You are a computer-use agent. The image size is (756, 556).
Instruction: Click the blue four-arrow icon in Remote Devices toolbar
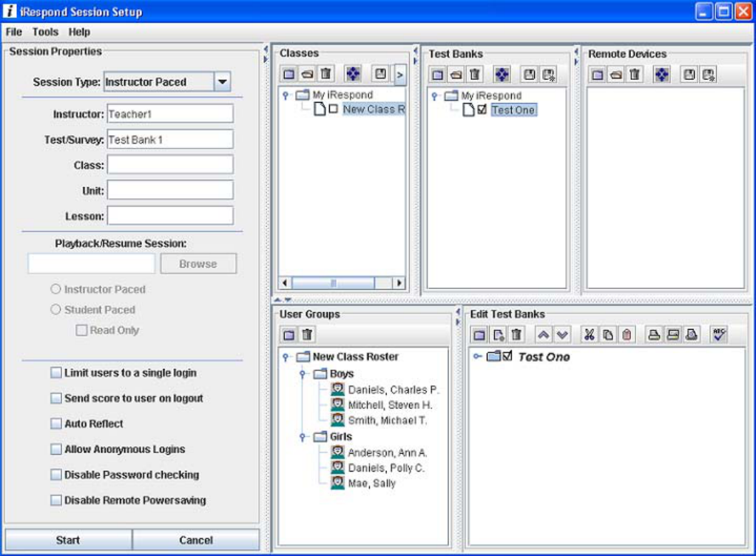click(661, 75)
